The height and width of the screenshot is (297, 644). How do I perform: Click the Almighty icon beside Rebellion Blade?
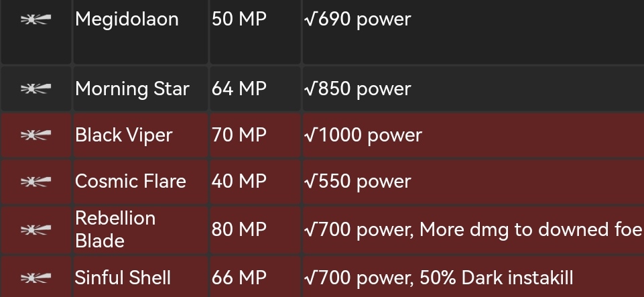click(x=36, y=230)
